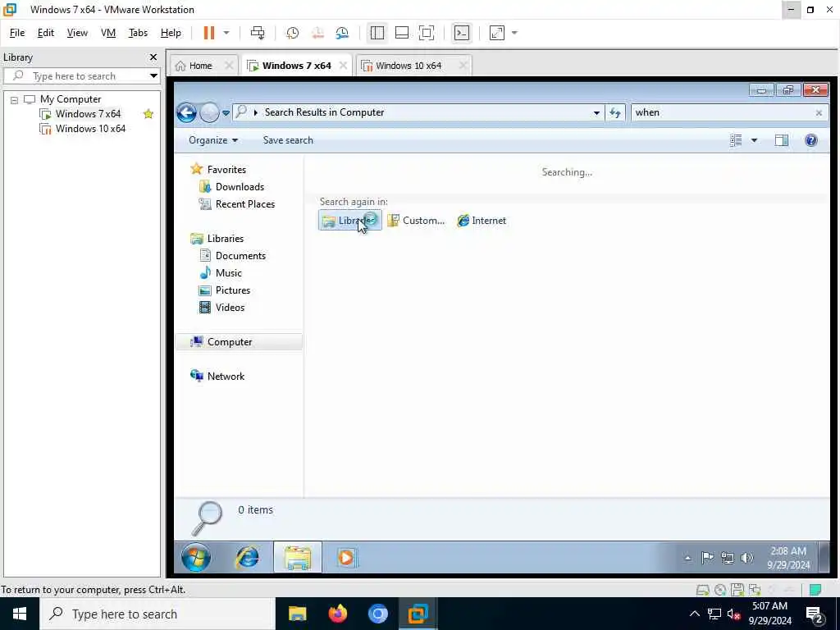The width and height of the screenshot is (840, 630).
Task: Select Windows 7 x64 in library tree
Action: 88,113
